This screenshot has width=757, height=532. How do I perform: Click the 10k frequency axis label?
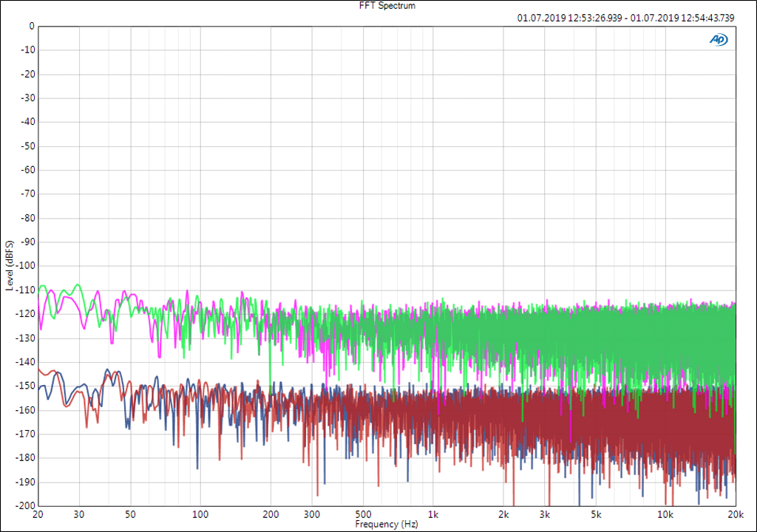[x=665, y=515]
